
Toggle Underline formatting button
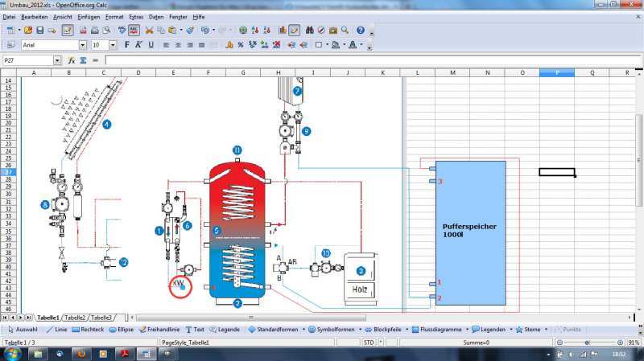pos(150,45)
